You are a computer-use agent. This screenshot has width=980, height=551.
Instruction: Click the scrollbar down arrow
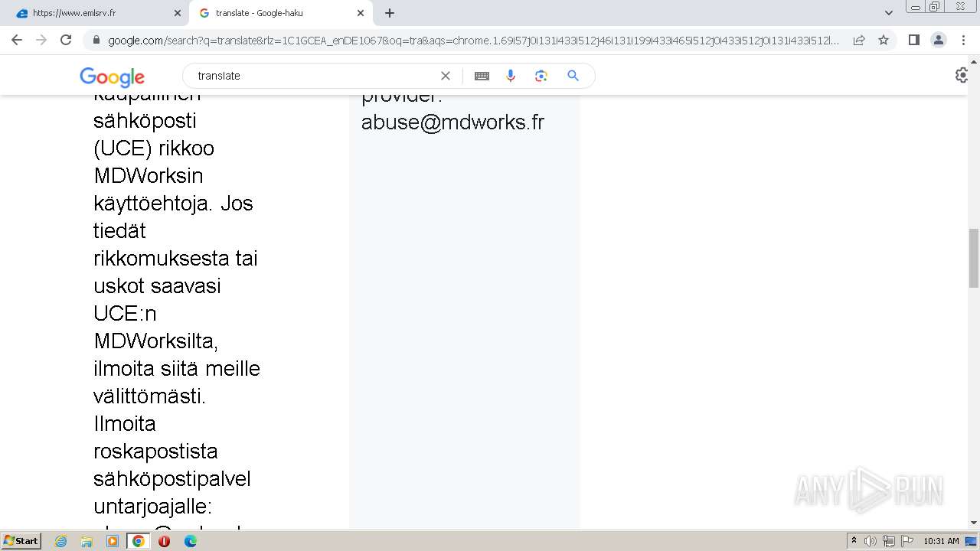(974, 523)
